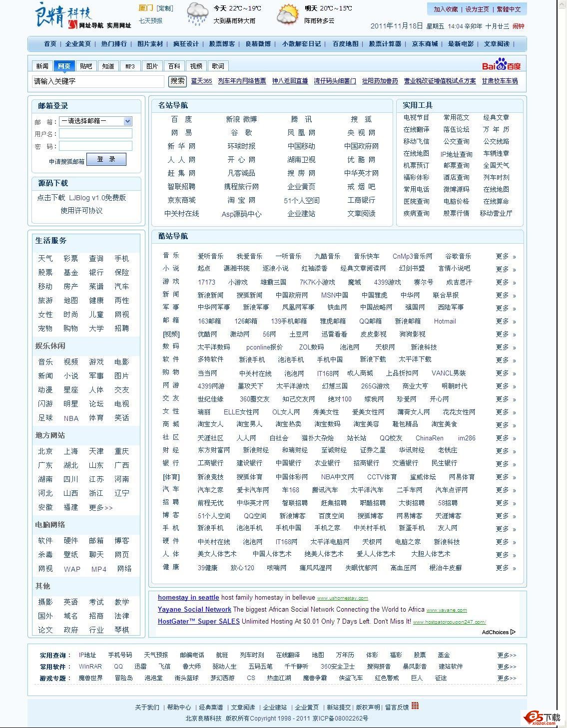Click 关于我们 footer link
Image resolution: width=567 pixels, height=728 pixels.
point(147,708)
